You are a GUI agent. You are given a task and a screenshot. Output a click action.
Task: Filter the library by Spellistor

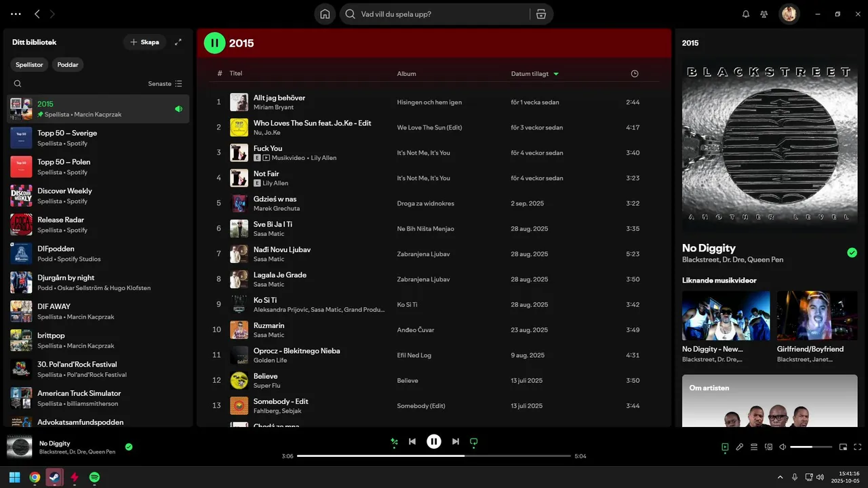pos(30,65)
